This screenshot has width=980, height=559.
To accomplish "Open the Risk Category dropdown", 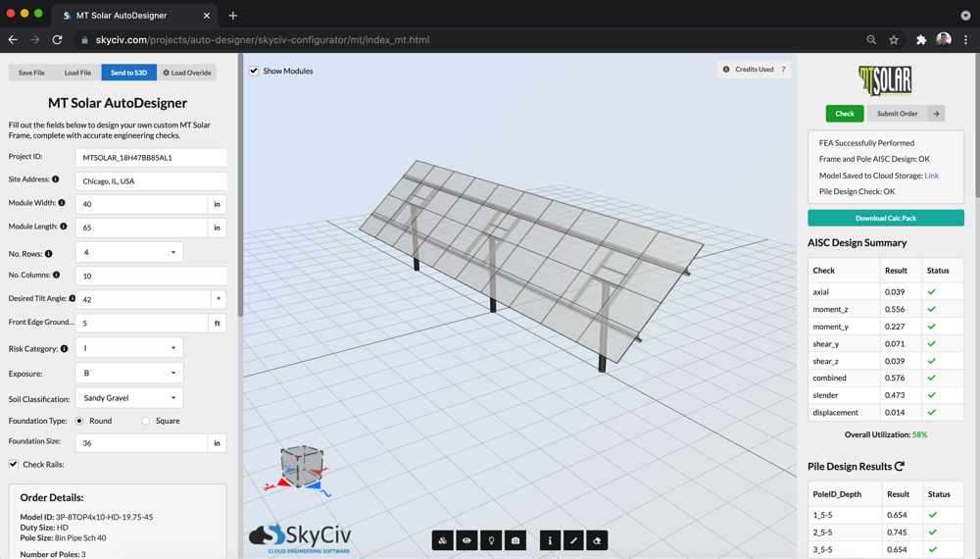I will pos(129,347).
